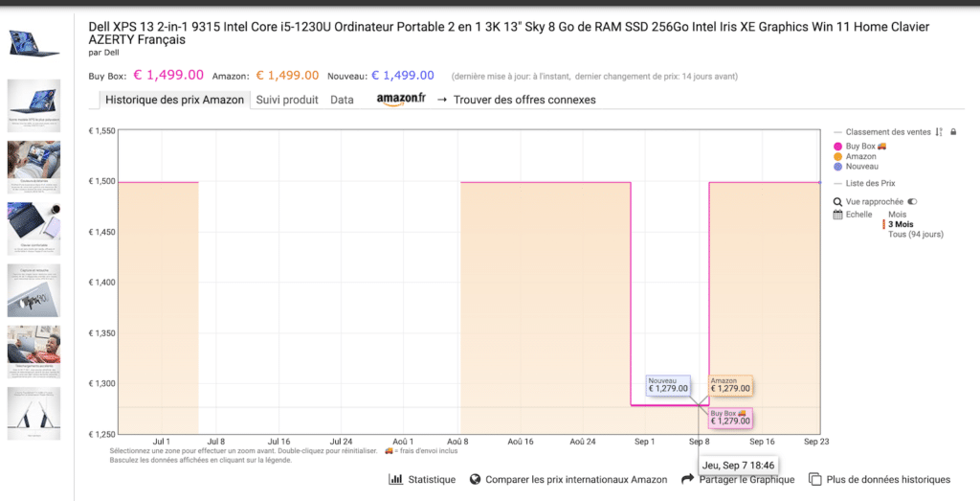The image size is (980, 501).
Task: Switch the Vue rapprochée toggle
Action: point(912,202)
